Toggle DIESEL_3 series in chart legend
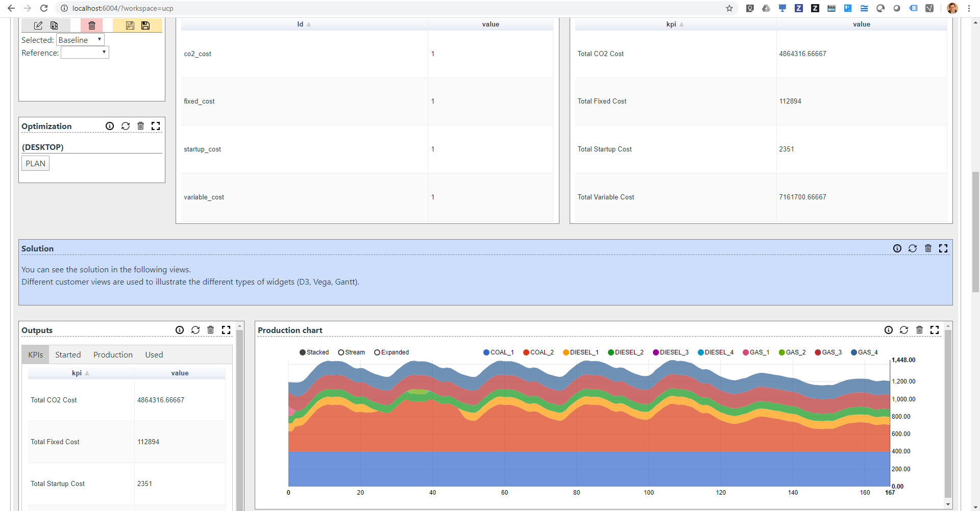Viewport: 980px width, 511px height. tap(671, 352)
